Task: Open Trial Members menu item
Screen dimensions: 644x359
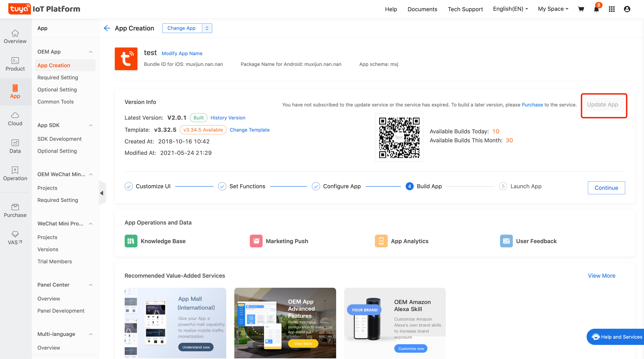Action: pos(54,261)
